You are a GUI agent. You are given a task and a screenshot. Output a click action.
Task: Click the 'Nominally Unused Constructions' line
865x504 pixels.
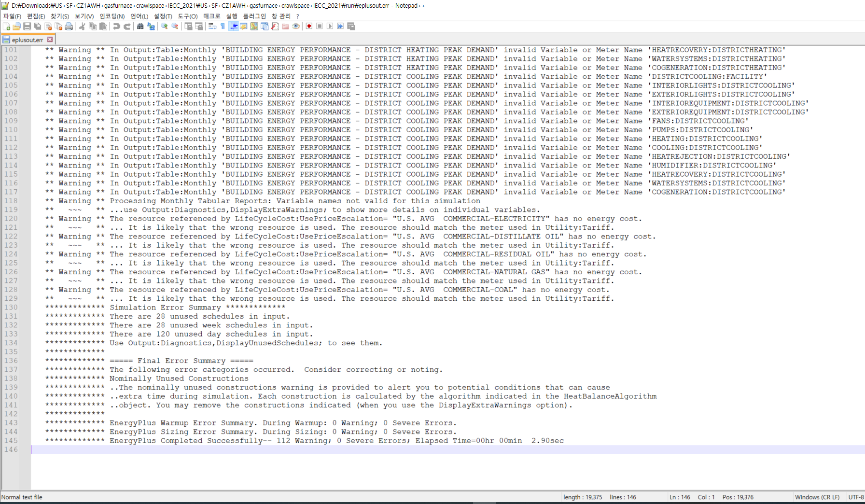(147, 378)
